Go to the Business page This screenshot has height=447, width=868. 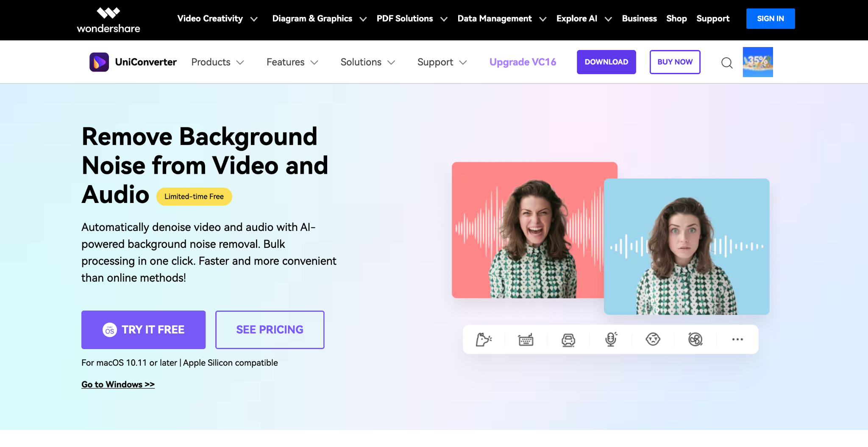tap(639, 19)
